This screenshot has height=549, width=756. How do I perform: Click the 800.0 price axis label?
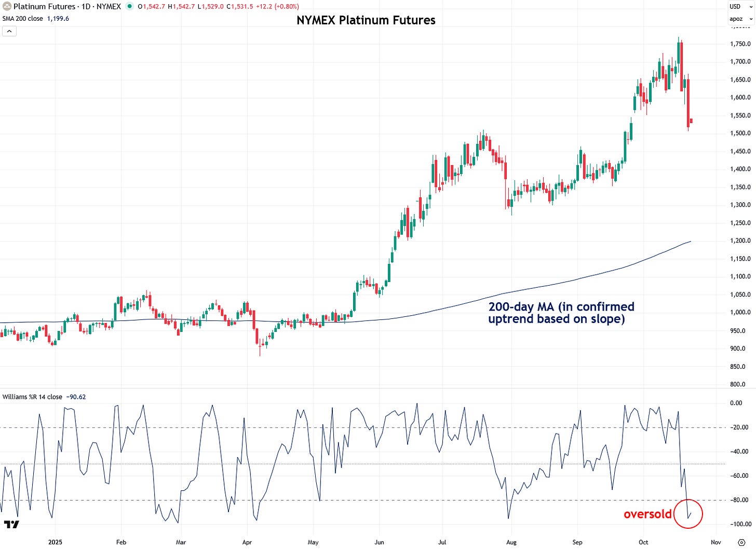point(738,384)
